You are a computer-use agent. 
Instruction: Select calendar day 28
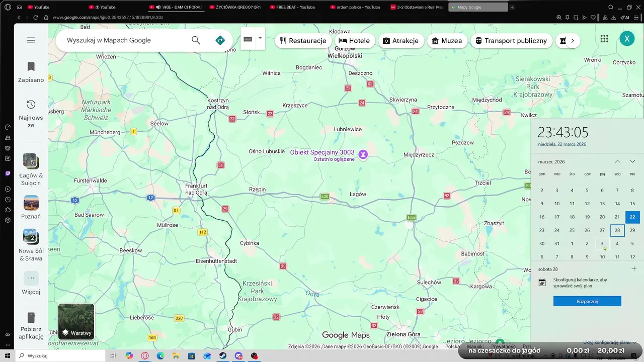pyautogui.click(x=617, y=230)
